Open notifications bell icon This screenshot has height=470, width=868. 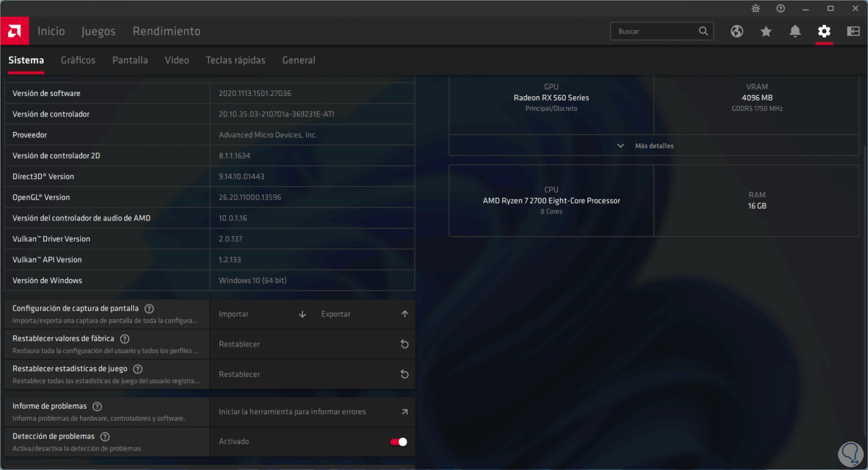(x=795, y=32)
